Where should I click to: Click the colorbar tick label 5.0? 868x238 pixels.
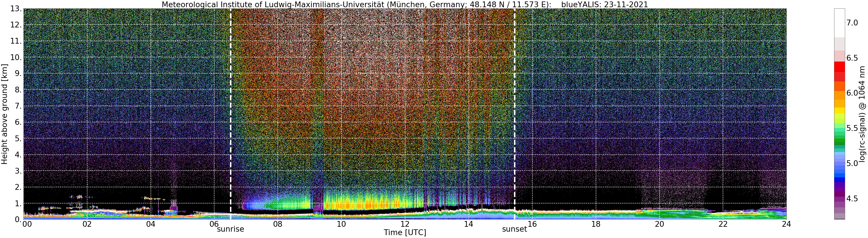[852, 163]
